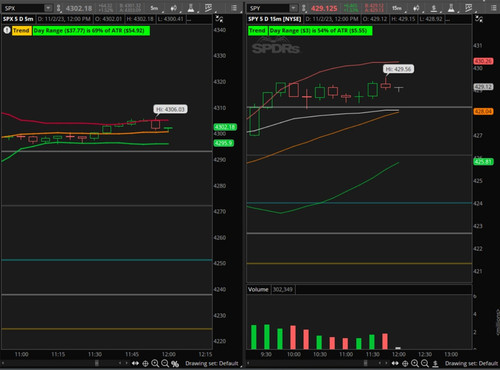This screenshot has height=370, width=500.
Task: Click SPY symbol input field
Action: [268, 8]
